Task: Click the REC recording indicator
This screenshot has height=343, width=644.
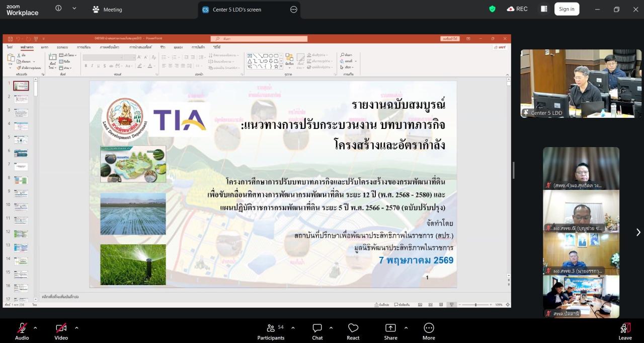Action: coord(517,9)
